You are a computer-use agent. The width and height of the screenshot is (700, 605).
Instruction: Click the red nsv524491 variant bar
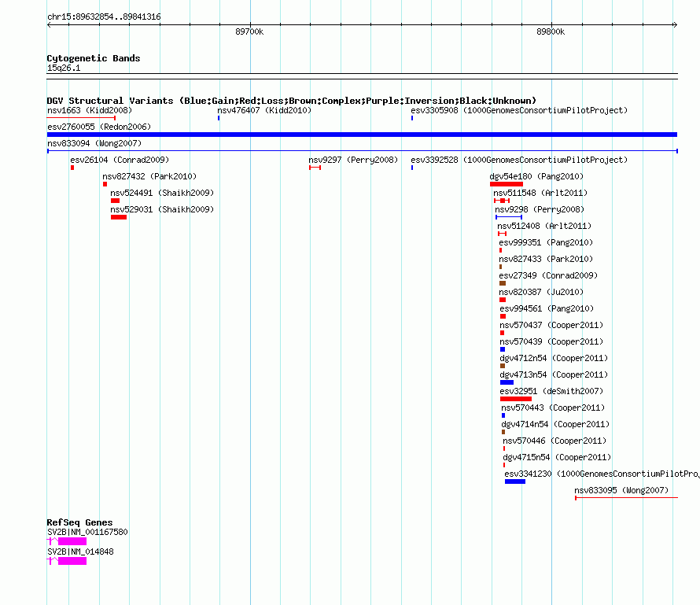[115, 201]
